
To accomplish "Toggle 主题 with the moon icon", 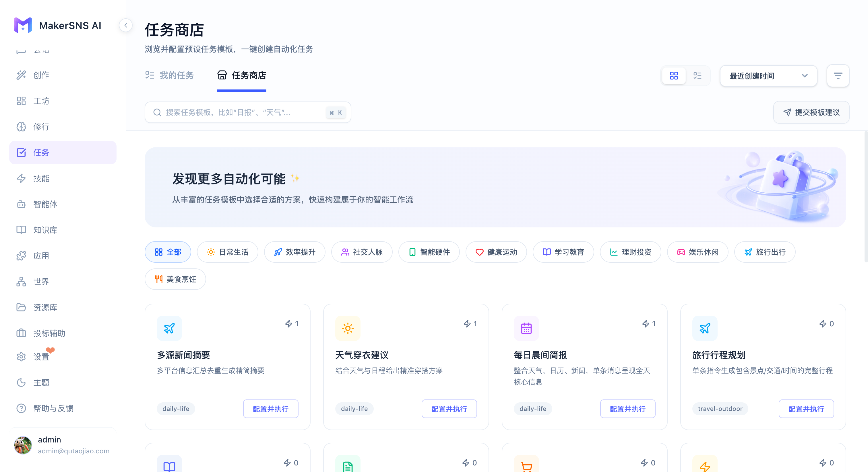I will (x=63, y=383).
